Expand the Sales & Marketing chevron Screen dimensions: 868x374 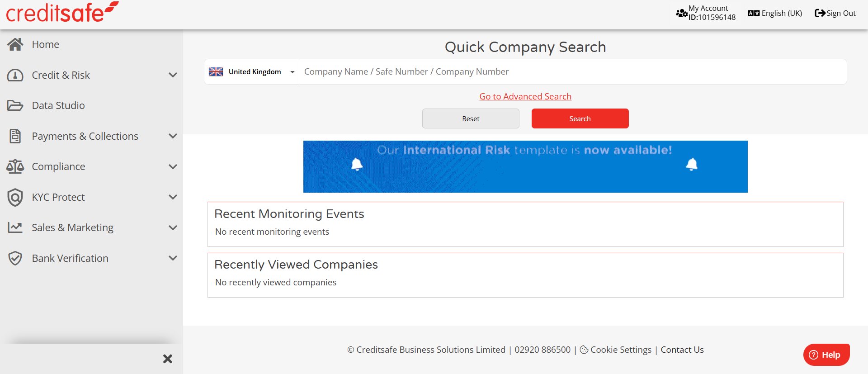173,227
